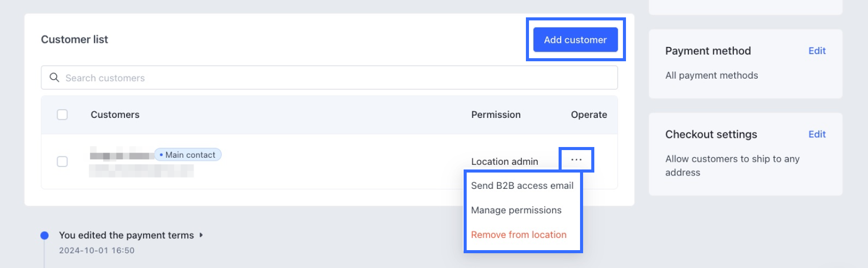Edit the Checkout settings
Viewport: 868px width, 268px height.
pyautogui.click(x=816, y=134)
